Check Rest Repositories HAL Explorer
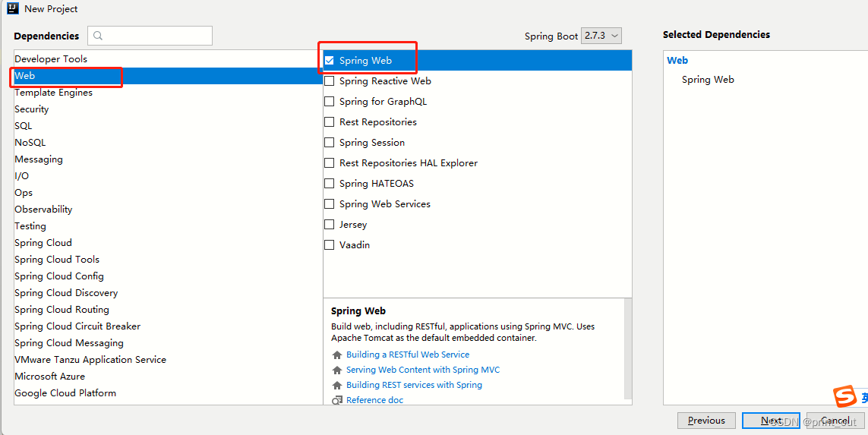This screenshot has width=868, height=435. 330,162
